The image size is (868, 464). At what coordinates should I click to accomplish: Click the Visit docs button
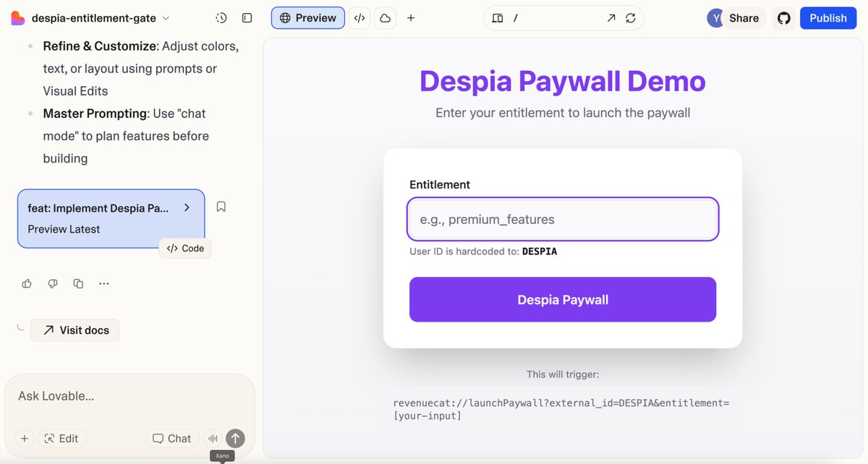click(x=75, y=330)
